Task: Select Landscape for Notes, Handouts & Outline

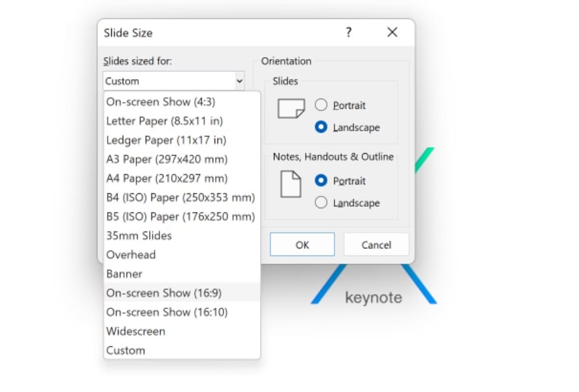Action: pyautogui.click(x=322, y=203)
